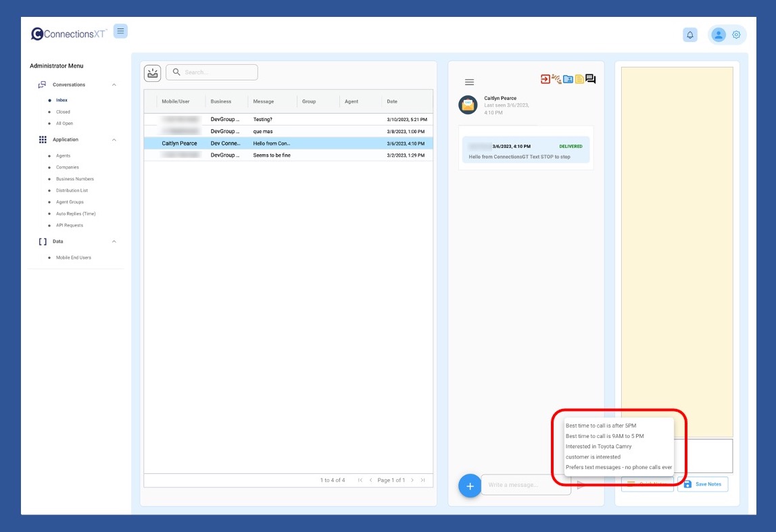Click the red transfer conversation icon
Image resolution: width=776 pixels, height=532 pixels.
(545, 79)
